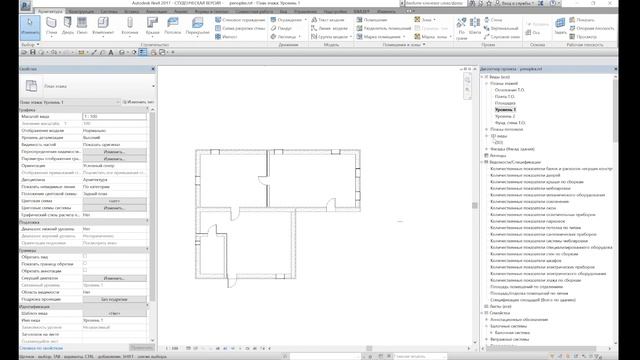Expand the Ceiling Plans (Планы потолков) node
The height and width of the screenshot is (360, 640).
487,129
